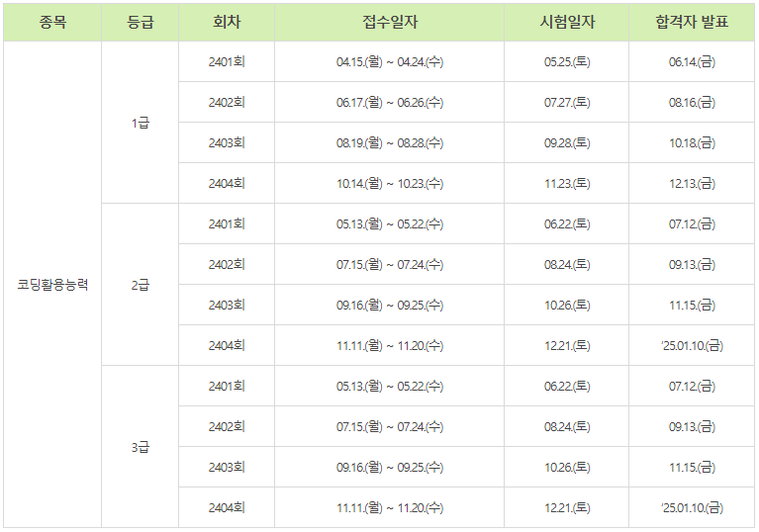Image resolution: width=759 pixels, height=532 pixels.
Task: Click the 접수일자 column header
Action: [x=390, y=22]
